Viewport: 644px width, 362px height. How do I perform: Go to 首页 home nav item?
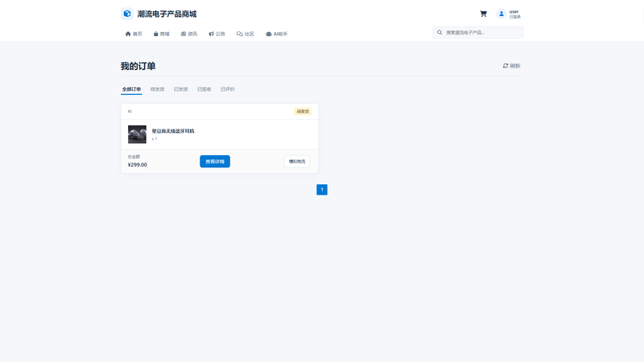pyautogui.click(x=134, y=34)
